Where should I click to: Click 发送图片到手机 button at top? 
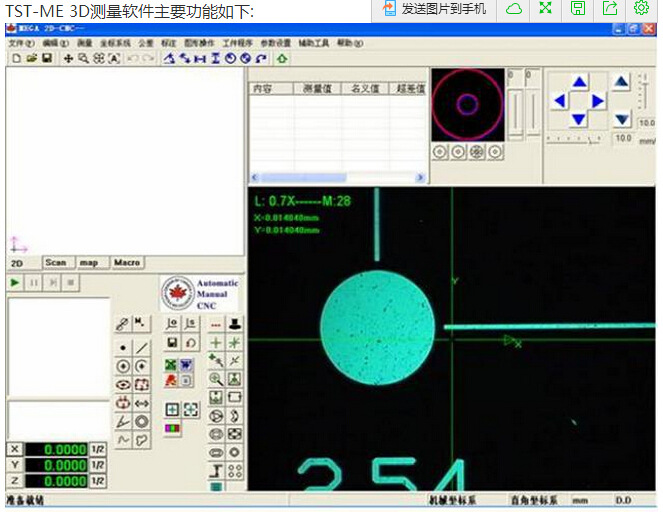click(435, 8)
